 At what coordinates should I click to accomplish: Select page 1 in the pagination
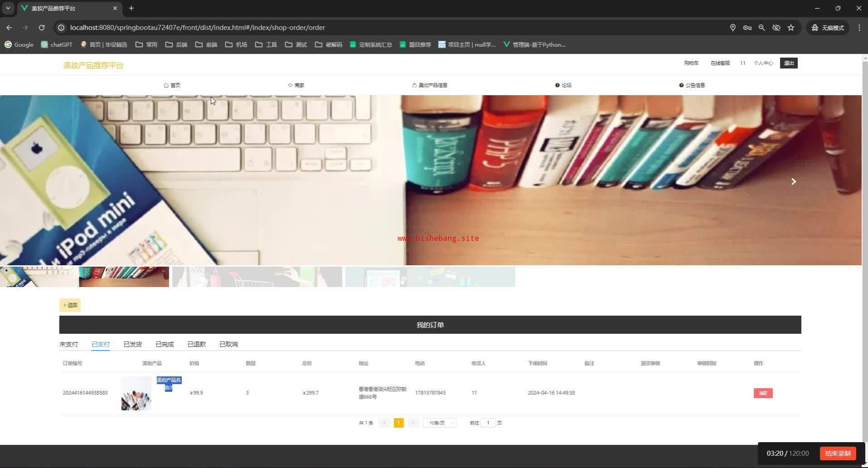pos(399,423)
